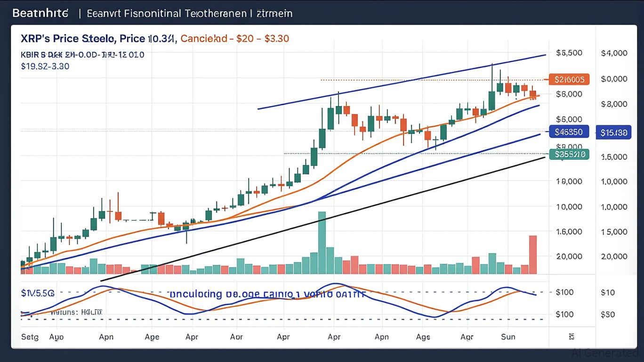644x362 pixels.
Task: Click the 'Sun' date label on x-axis
Action: (508, 337)
